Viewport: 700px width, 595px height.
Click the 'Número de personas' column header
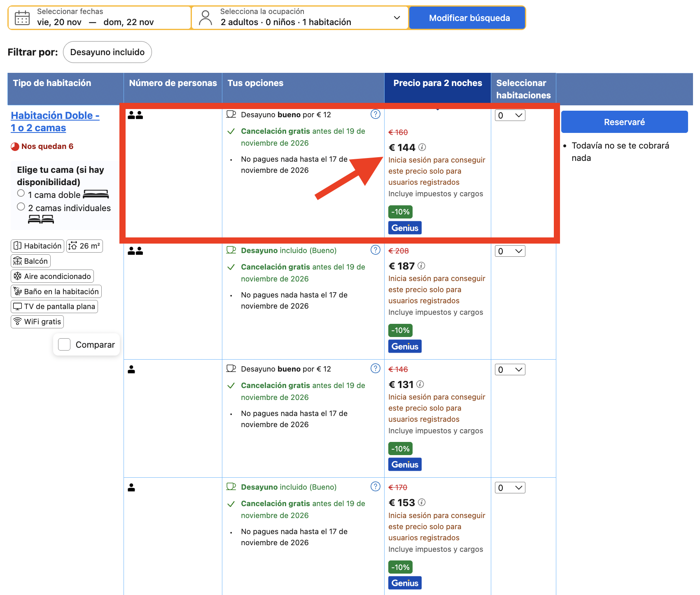[x=173, y=88]
